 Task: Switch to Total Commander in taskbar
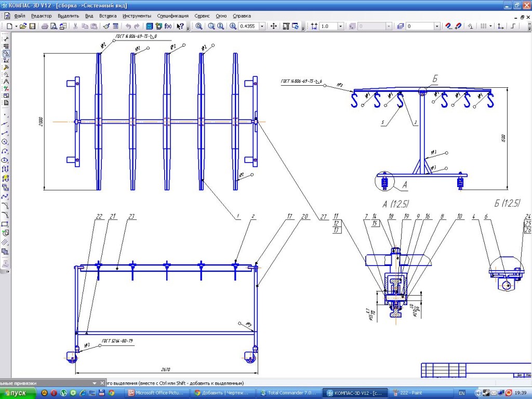(289, 393)
